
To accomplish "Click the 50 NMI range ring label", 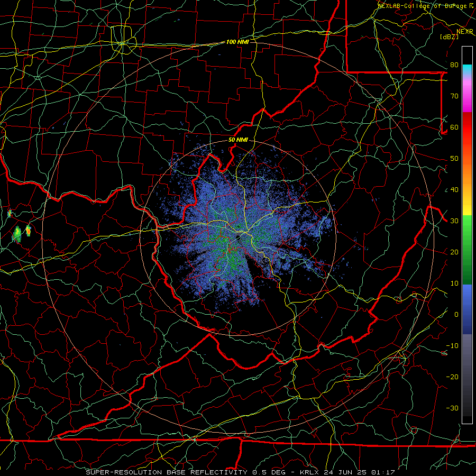I will pyautogui.click(x=238, y=140).
